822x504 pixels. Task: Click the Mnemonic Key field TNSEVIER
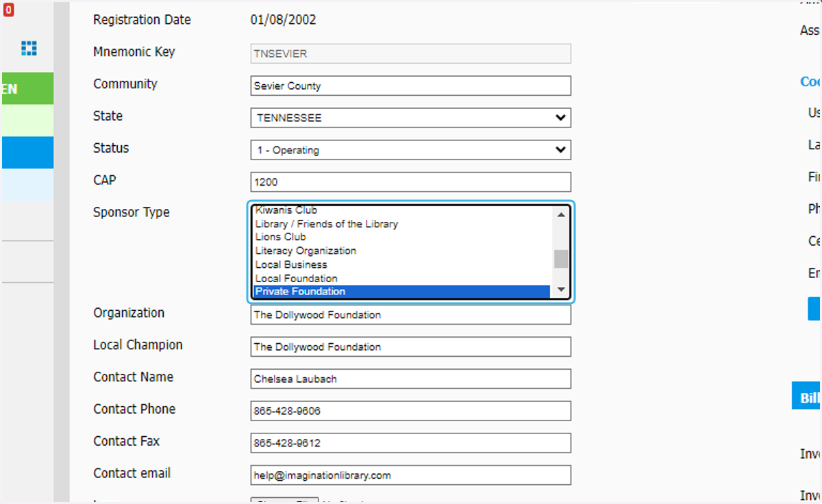(x=410, y=54)
